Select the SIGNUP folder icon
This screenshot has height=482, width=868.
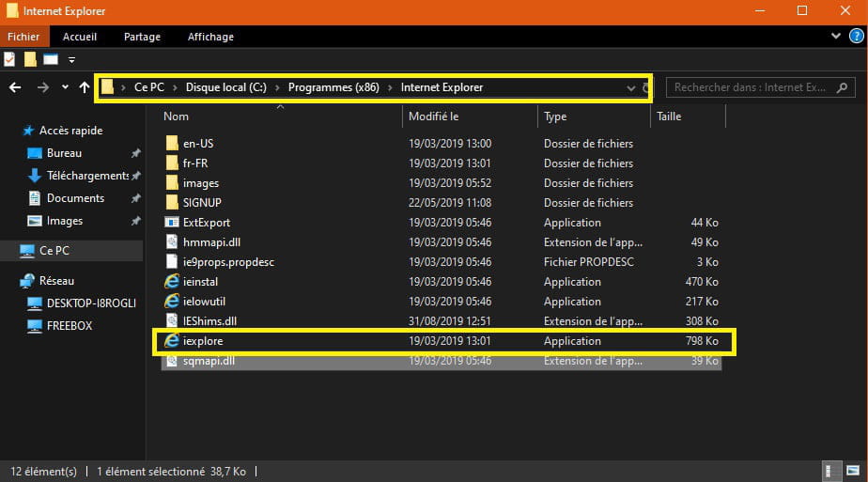172,203
